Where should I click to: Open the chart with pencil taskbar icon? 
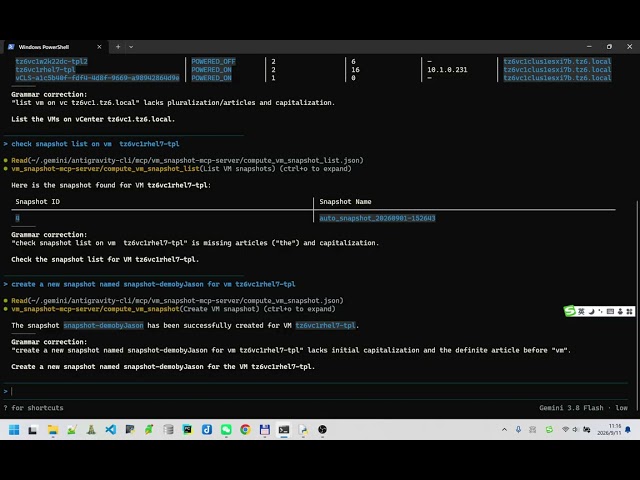pos(72,429)
